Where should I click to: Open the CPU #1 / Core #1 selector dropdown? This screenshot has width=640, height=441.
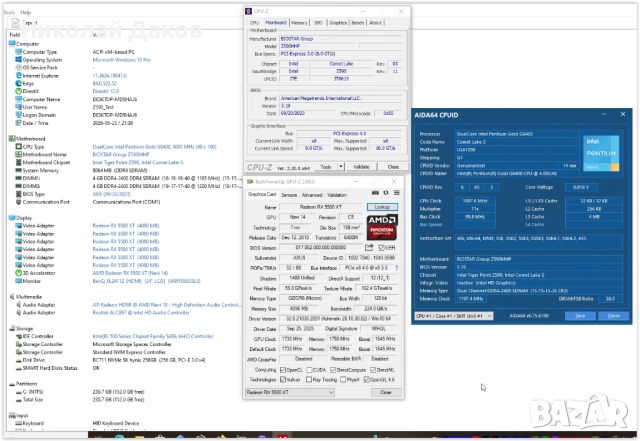pyautogui.click(x=453, y=316)
